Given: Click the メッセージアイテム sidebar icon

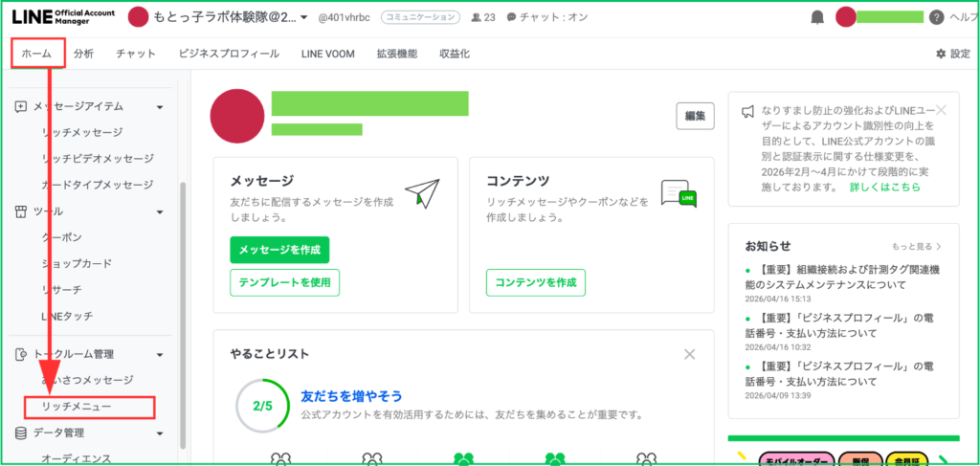Looking at the screenshot, I should [21, 107].
